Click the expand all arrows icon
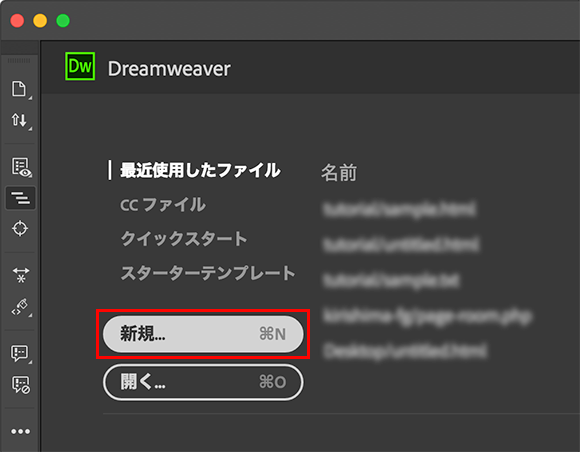Screen dimensions: 580x452 [x=21, y=275]
